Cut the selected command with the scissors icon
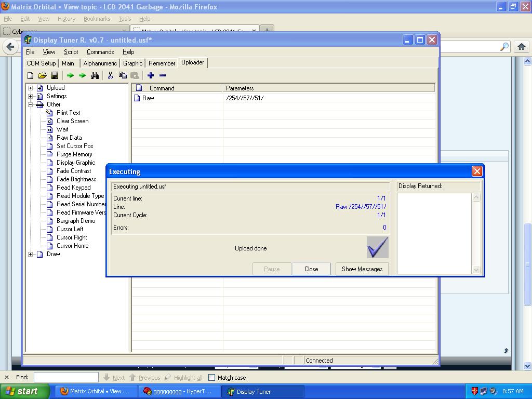The height and width of the screenshot is (399, 532). (x=110, y=75)
